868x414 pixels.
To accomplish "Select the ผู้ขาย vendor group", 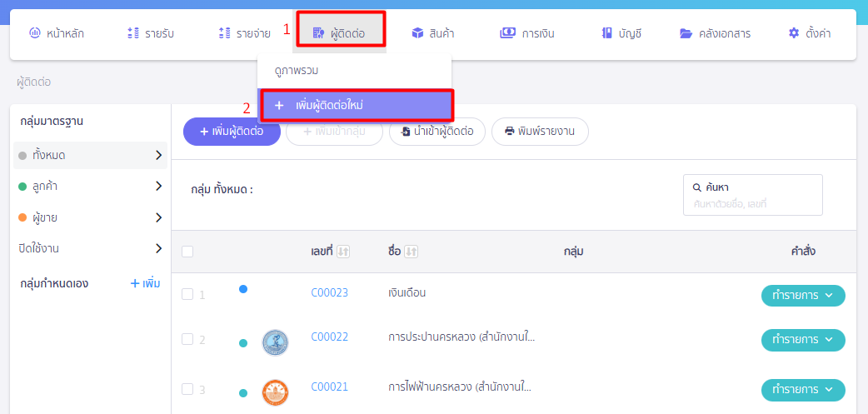I will click(90, 217).
